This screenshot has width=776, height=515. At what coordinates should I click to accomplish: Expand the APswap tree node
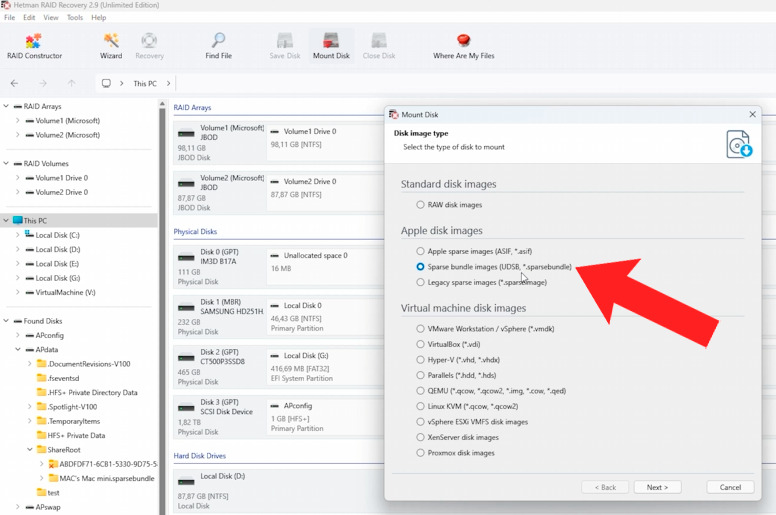coord(18,507)
